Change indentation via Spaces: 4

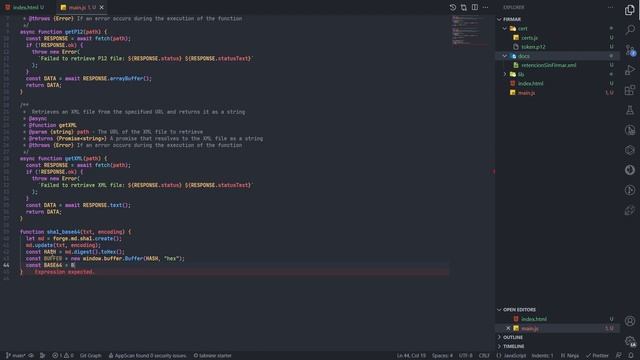442,356
